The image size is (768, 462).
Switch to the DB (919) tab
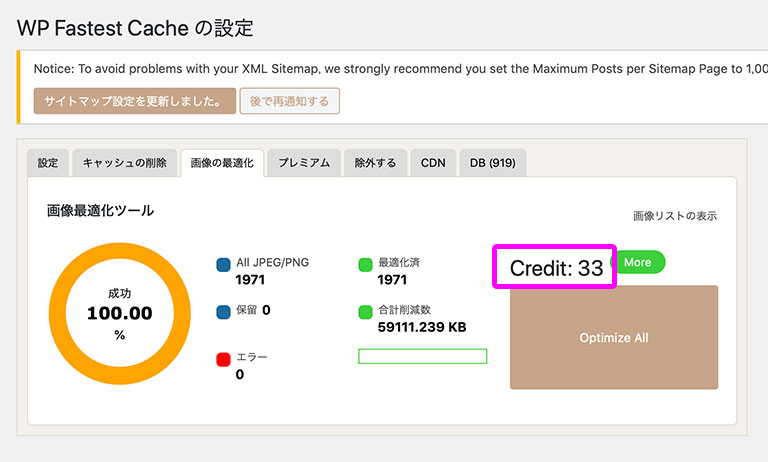(x=493, y=163)
